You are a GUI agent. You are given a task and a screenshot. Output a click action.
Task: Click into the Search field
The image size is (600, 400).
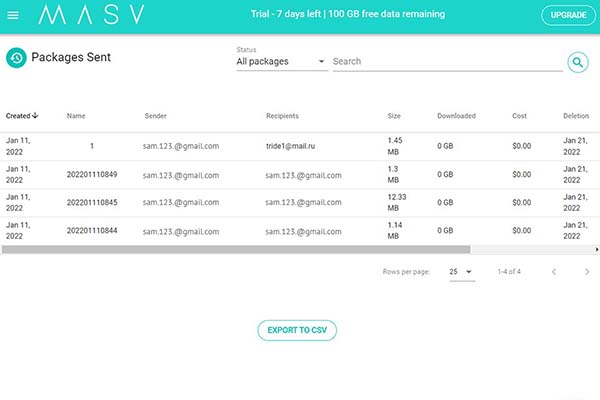[447, 61]
